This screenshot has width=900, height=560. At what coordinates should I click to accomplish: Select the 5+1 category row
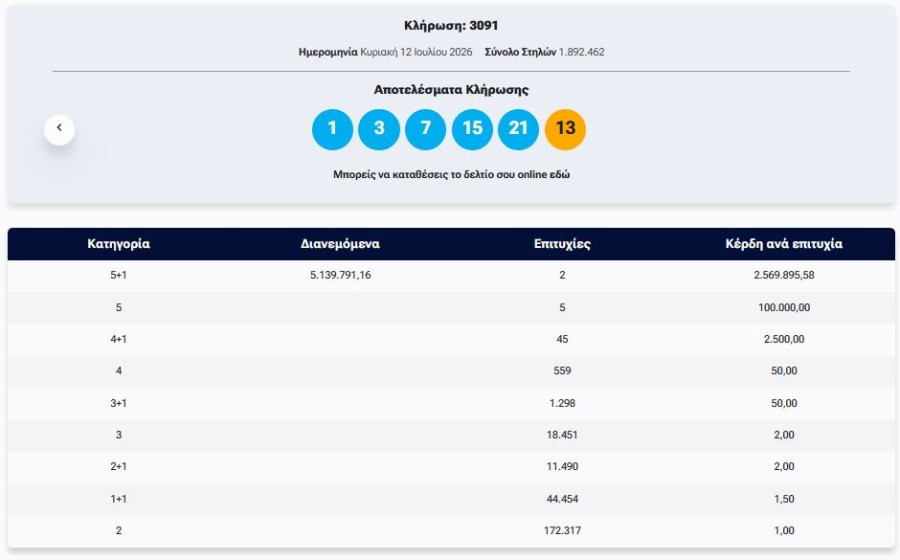(x=451, y=275)
